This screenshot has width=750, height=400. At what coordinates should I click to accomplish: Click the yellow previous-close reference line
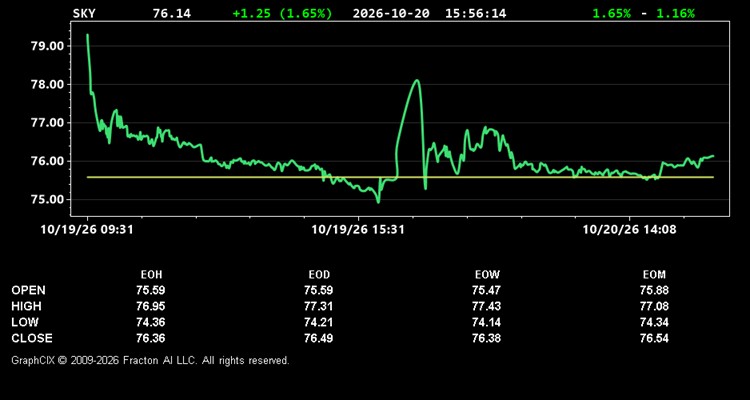(400, 177)
